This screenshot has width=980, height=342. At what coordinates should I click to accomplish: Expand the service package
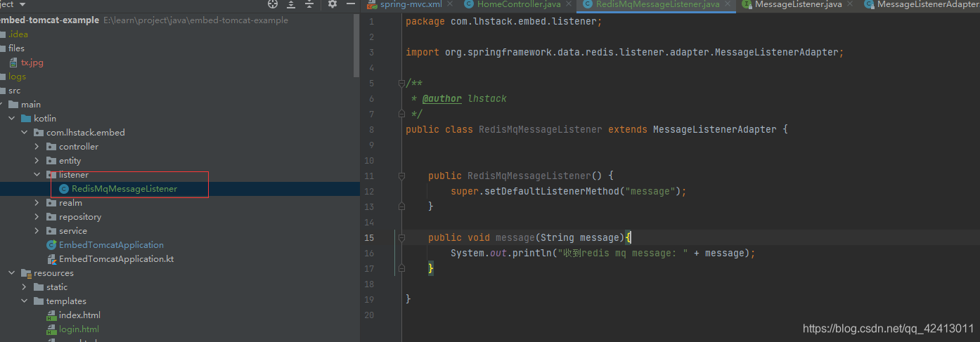coord(37,231)
